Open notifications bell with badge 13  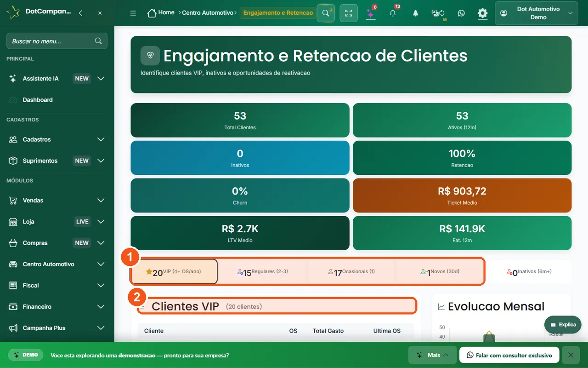(393, 13)
